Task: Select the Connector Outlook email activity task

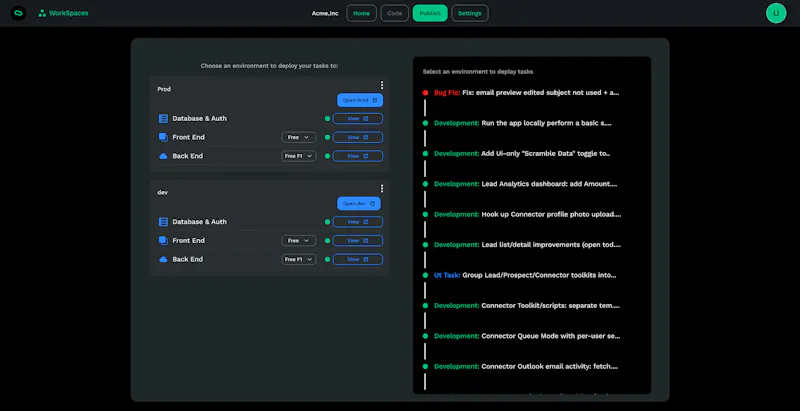Action: [526, 366]
